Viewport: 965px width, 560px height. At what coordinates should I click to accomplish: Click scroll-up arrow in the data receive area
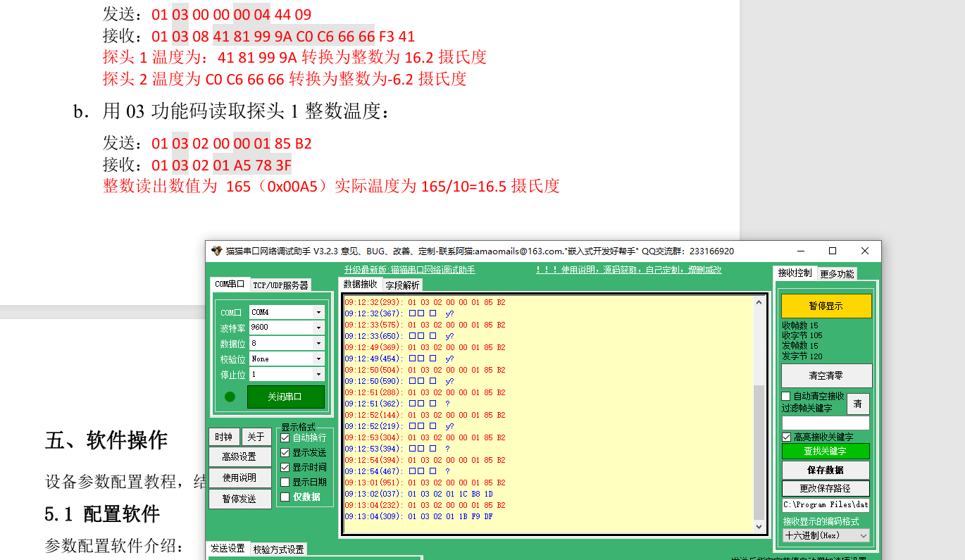759,303
